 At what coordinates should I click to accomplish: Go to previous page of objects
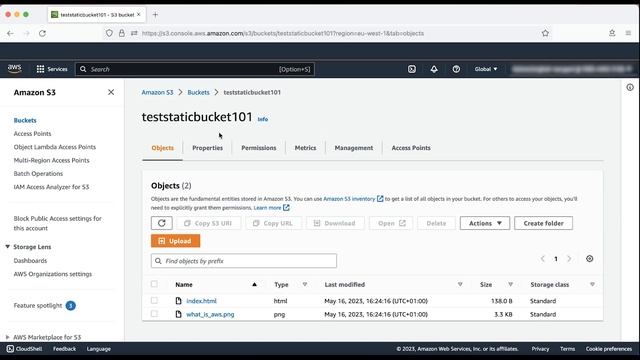[x=543, y=259]
